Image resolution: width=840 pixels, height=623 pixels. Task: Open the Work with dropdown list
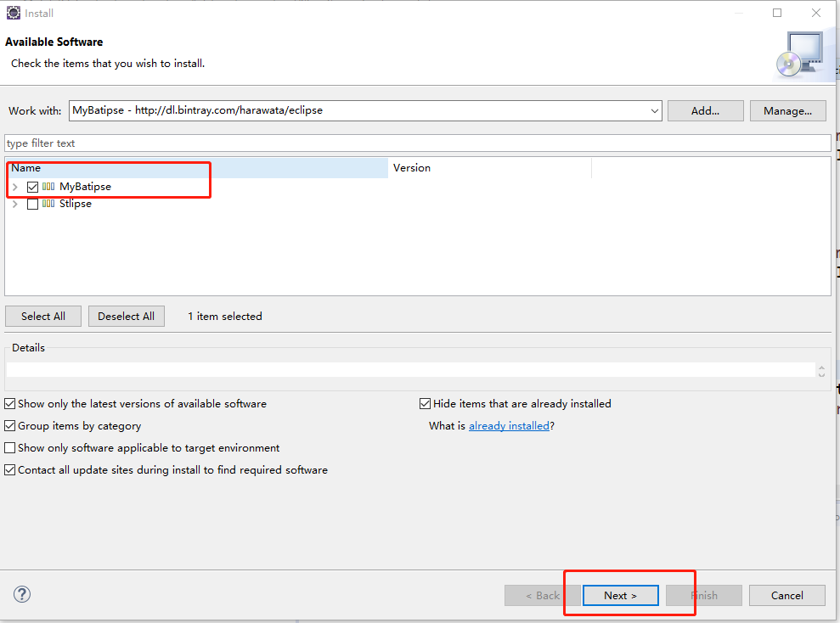point(653,110)
